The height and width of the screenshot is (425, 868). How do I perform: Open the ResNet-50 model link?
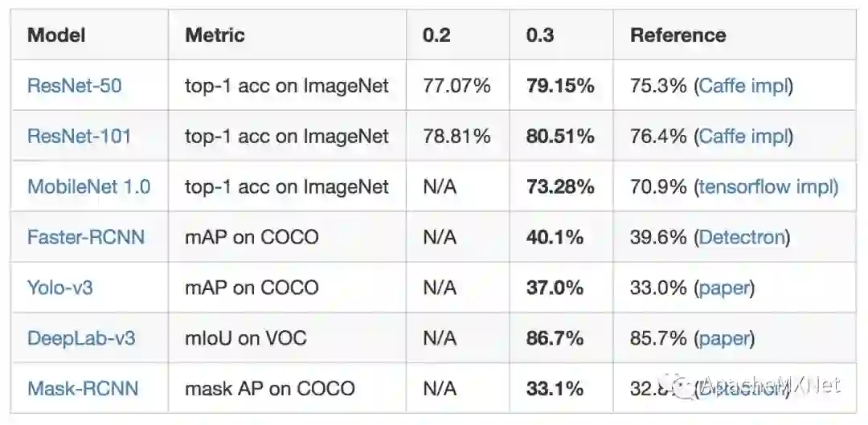tap(74, 86)
